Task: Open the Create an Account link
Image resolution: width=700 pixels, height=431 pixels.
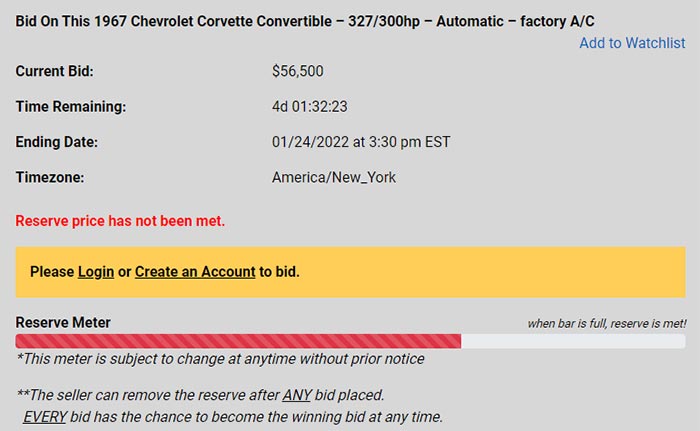Action: (195, 272)
